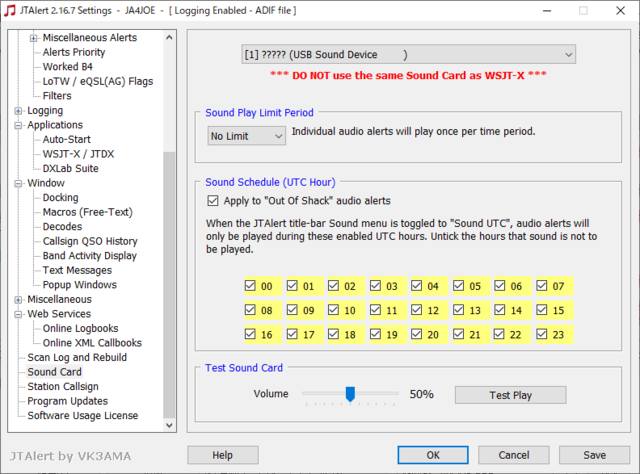Select Worked B4 settings page
Viewport: 640px width, 474px height.
point(68,67)
